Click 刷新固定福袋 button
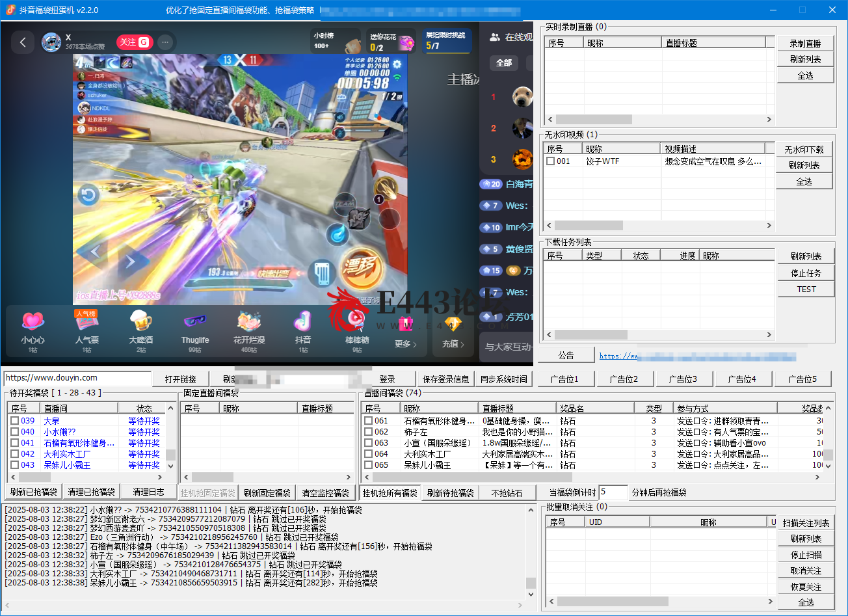 (x=267, y=493)
